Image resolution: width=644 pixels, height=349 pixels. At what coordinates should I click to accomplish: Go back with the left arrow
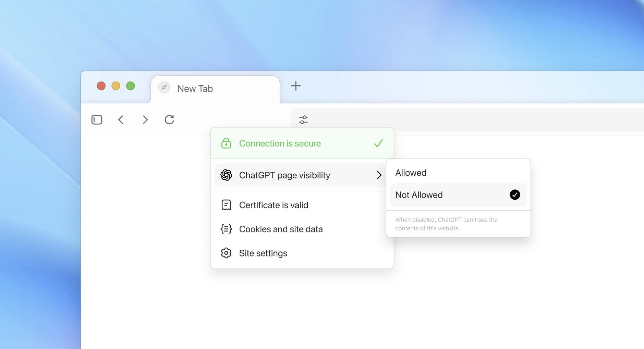pos(121,120)
